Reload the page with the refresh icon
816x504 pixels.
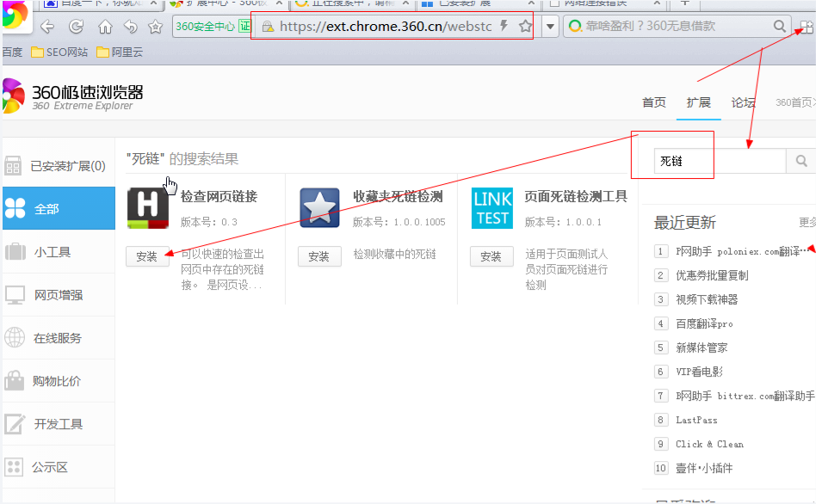(x=77, y=26)
